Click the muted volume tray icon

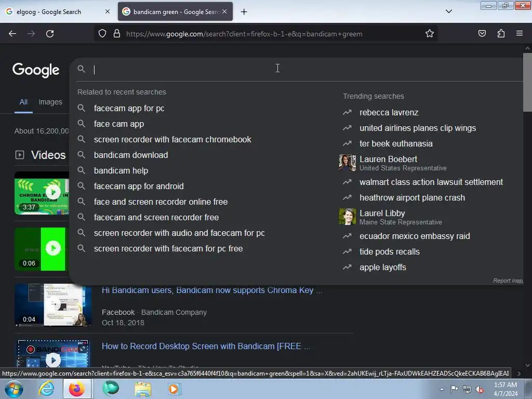(x=480, y=390)
